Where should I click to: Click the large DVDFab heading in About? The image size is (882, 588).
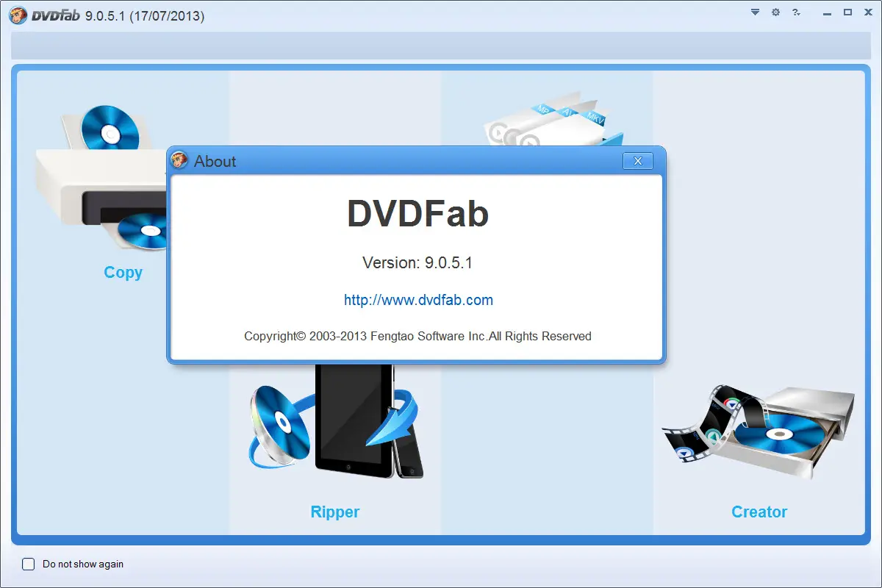pos(417,214)
